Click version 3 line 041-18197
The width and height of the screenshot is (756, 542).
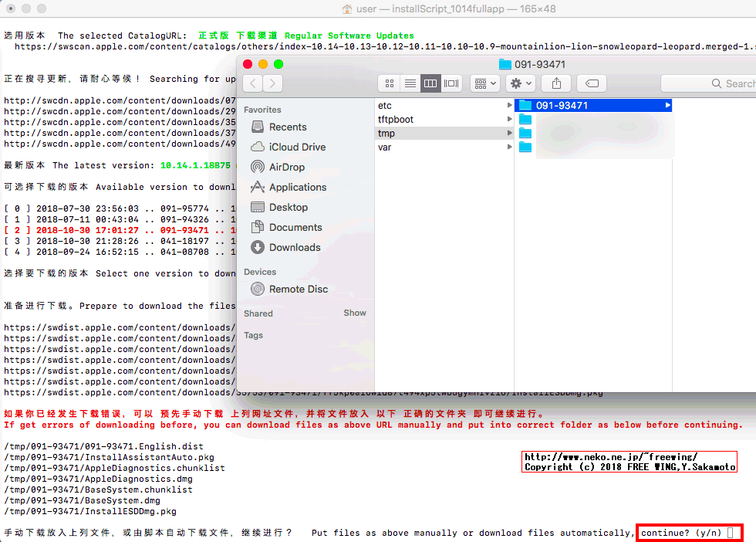(x=120, y=241)
